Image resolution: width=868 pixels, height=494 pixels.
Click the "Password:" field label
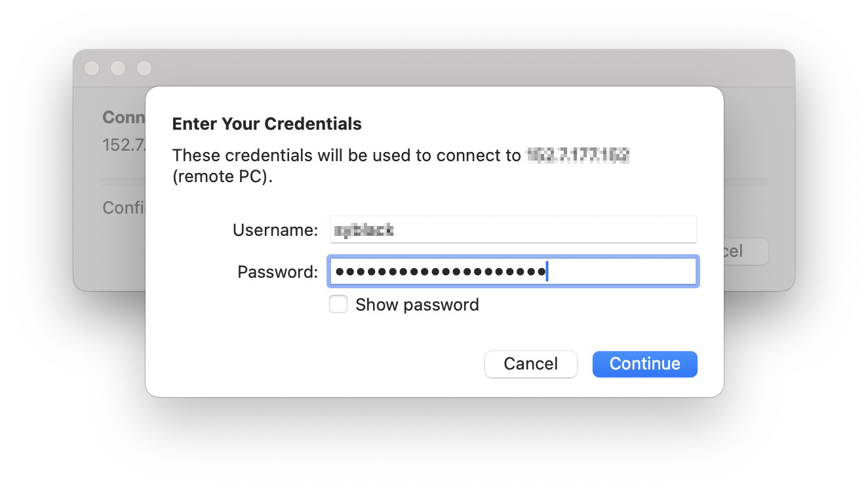point(278,273)
